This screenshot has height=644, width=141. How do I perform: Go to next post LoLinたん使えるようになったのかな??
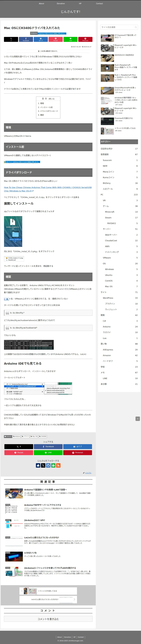[48, 599]
